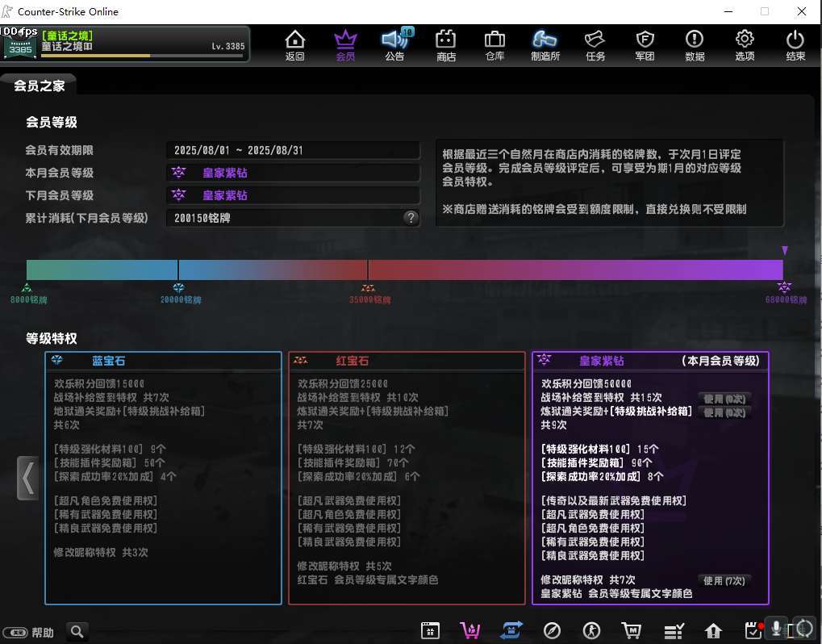Screen dimensions: 822x644
Task: Open the 仓库 inventory briefcase
Action: click(494, 45)
